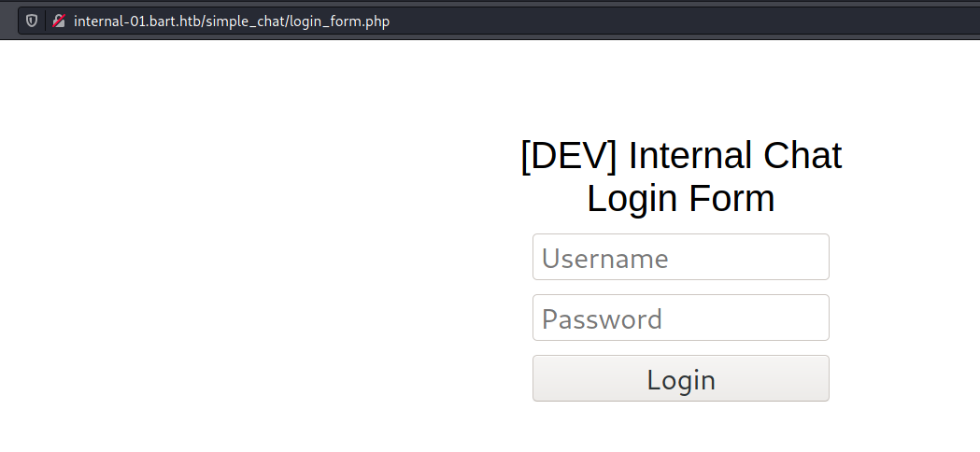Click the word "Form" in the heading
Viewport: 980px width, 452px height.
point(731,198)
